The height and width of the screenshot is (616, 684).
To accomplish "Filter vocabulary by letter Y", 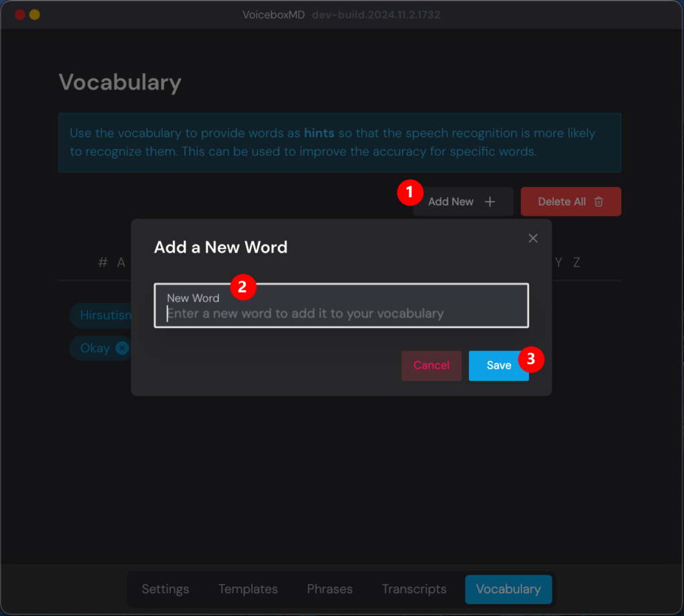I will pos(558,263).
